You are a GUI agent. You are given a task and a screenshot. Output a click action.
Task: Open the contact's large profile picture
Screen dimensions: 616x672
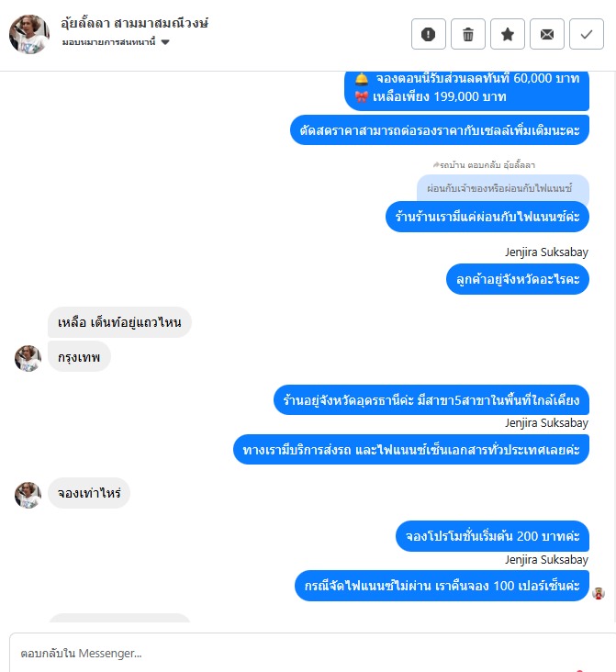point(29,34)
